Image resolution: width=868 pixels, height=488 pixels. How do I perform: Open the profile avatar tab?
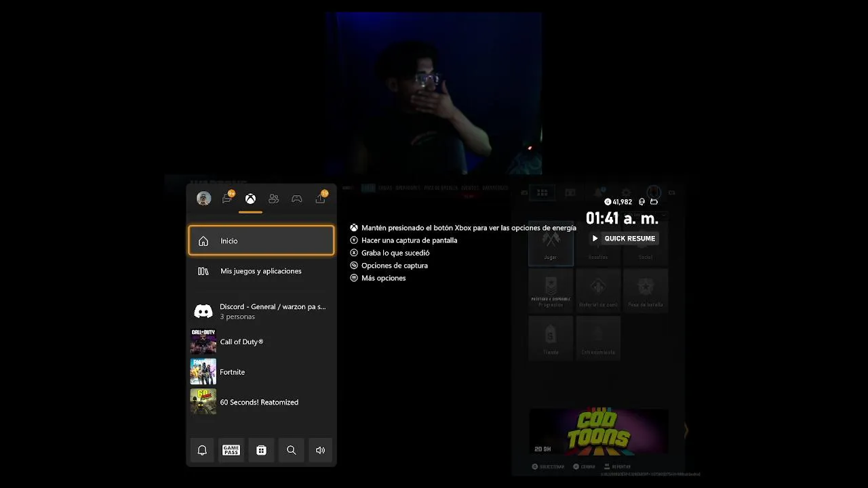[203, 199]
